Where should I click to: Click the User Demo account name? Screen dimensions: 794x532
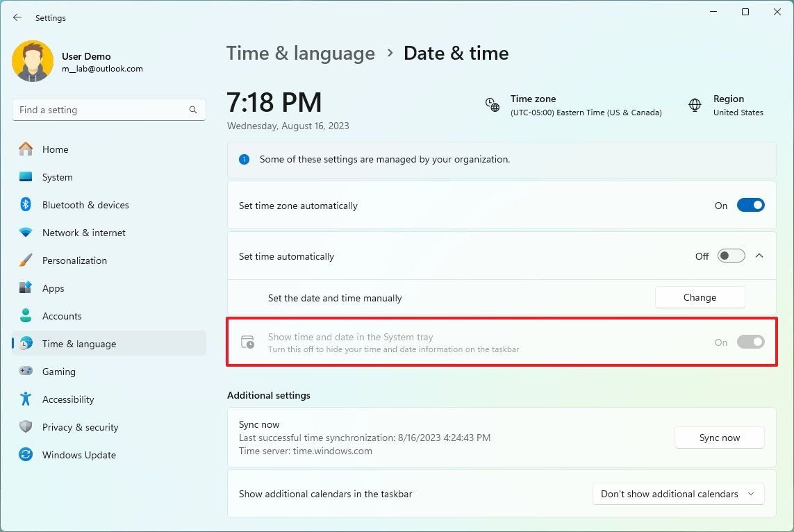(86, 56)
